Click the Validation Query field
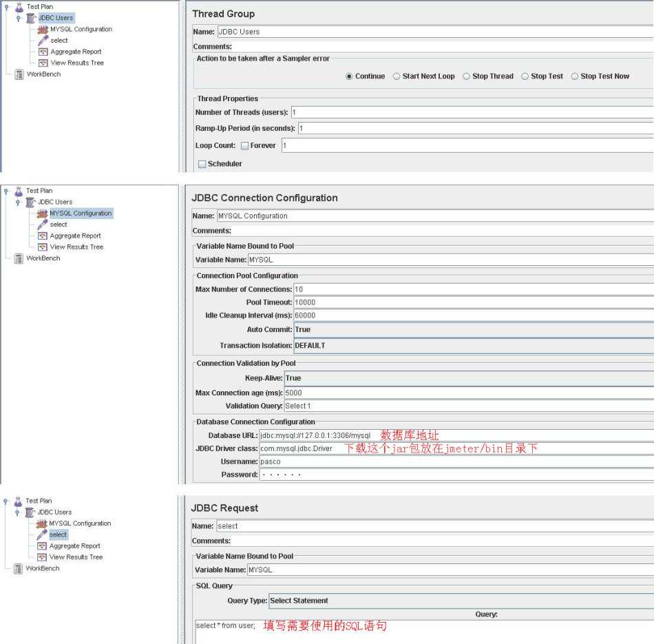The image size is (654, 644). [470, 406]
